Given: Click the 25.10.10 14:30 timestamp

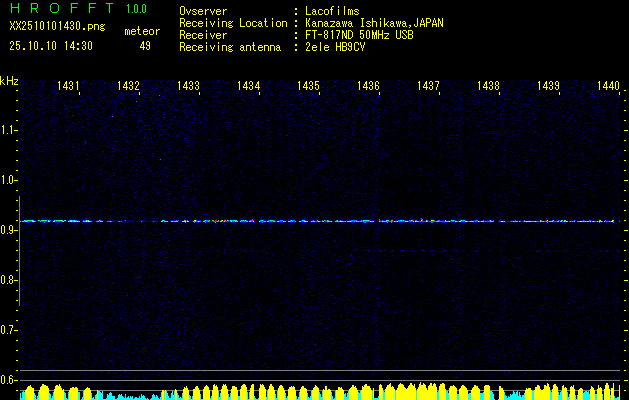Looking at the screenshot, I should tap(51, 45).
